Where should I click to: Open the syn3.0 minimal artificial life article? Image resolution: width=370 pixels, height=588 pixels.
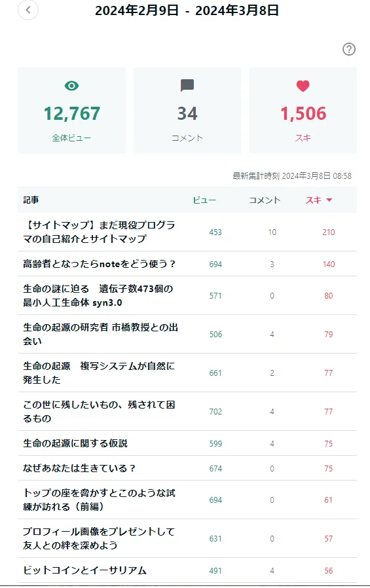(x=98, y=295)
